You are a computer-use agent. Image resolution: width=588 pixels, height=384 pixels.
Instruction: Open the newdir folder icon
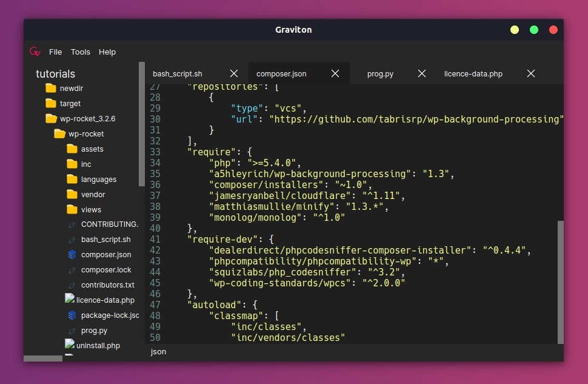[51, 88]
